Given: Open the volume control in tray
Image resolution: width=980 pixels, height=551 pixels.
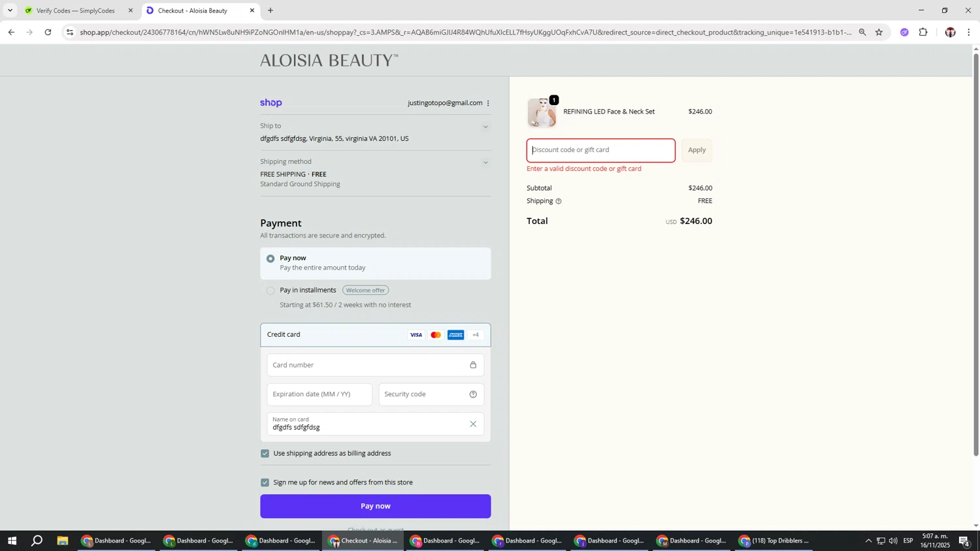Looking at the screenshot, I should [893, 541].
